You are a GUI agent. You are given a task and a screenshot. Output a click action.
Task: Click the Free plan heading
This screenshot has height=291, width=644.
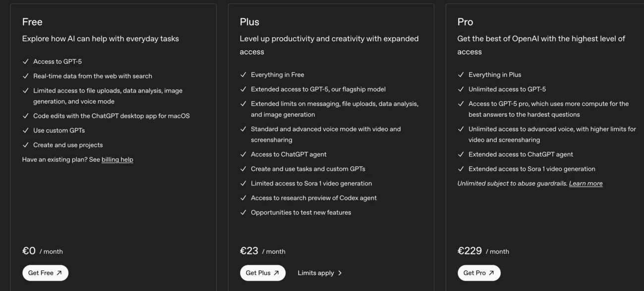tap(32, 22)
